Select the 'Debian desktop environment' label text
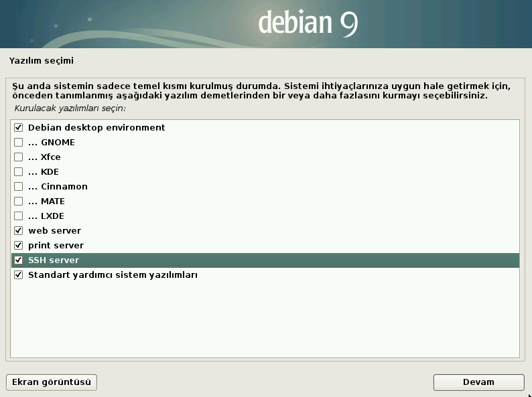 [x=96, y=127]
